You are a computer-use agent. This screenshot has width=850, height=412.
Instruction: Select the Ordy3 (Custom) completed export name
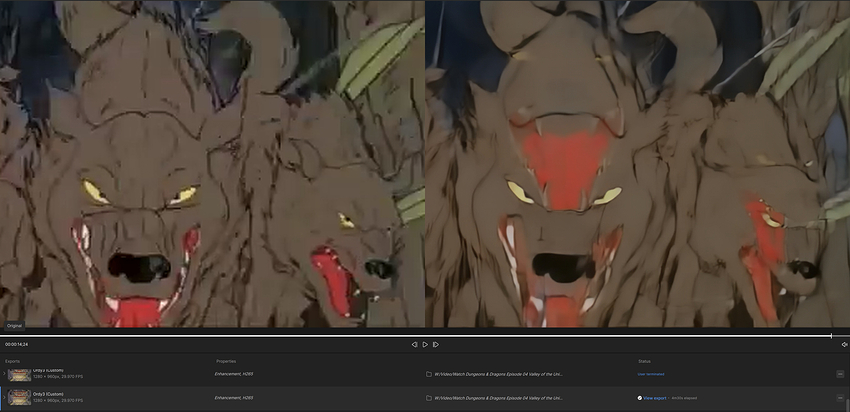(x=48, y=394)
